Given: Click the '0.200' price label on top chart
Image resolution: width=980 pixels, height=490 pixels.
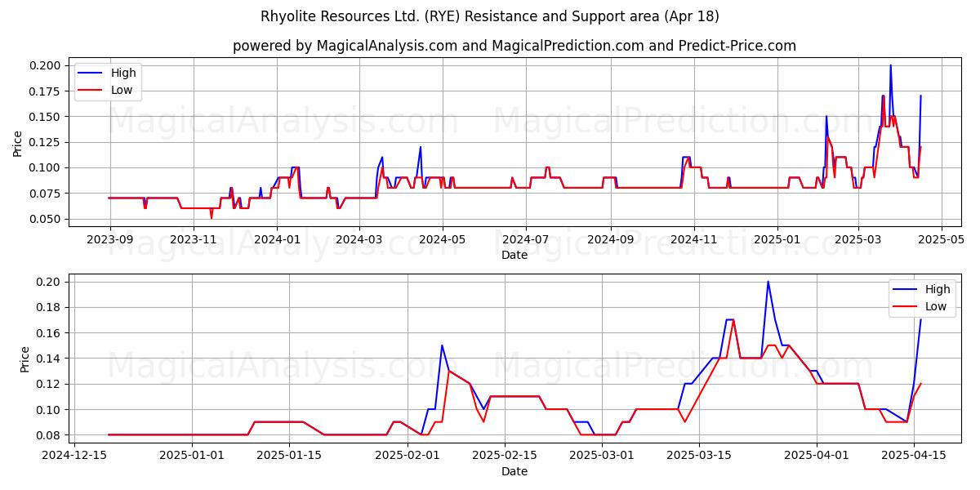Looking at the screenshot, I should 47,65.
